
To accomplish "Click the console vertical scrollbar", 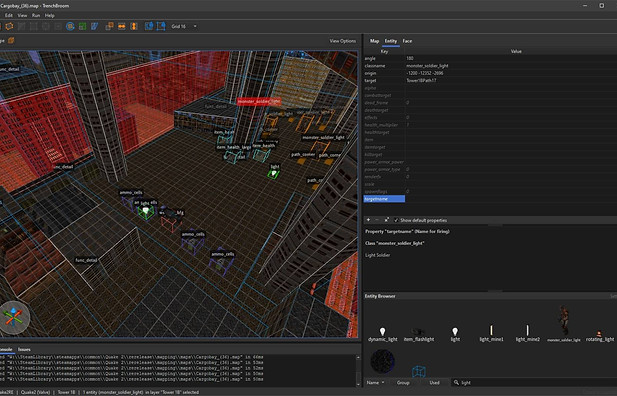I will tap(358, 370).
